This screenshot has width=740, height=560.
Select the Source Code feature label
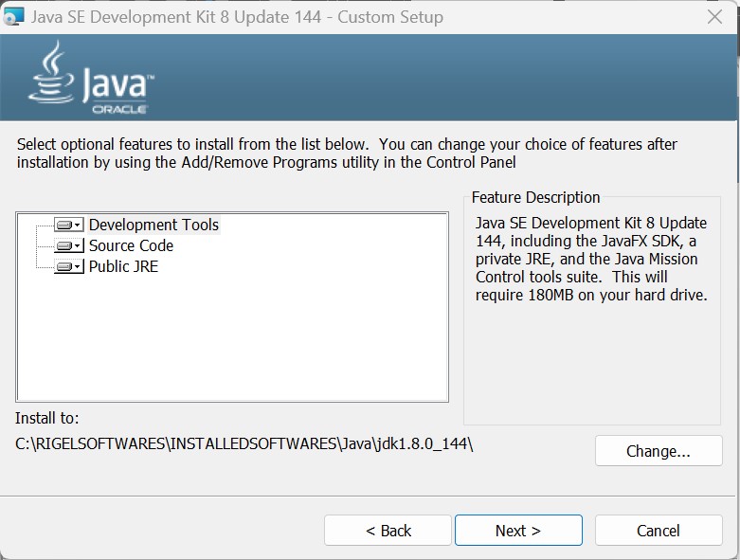tap(131, 246)
